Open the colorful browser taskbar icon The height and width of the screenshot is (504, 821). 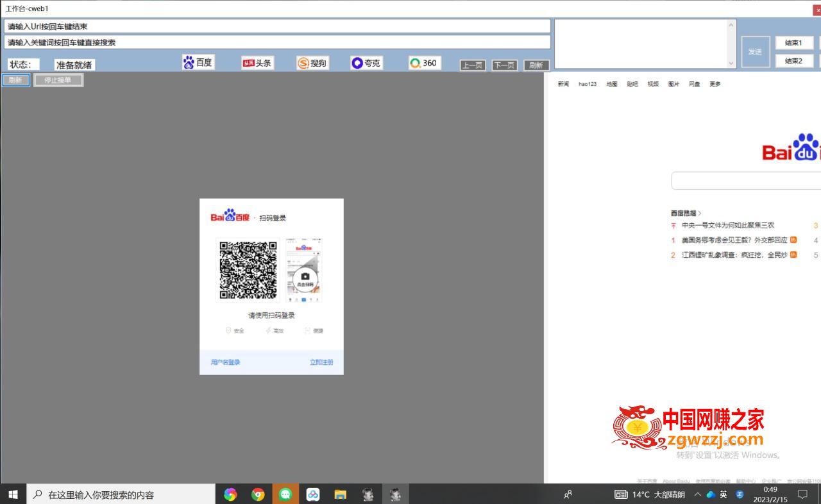(230, 494)
